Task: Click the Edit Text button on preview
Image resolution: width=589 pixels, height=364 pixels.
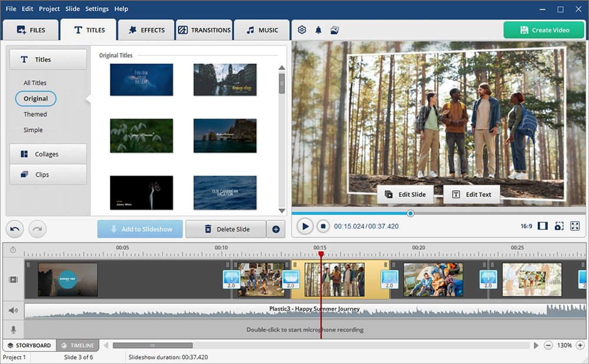Action: point(472,194)
